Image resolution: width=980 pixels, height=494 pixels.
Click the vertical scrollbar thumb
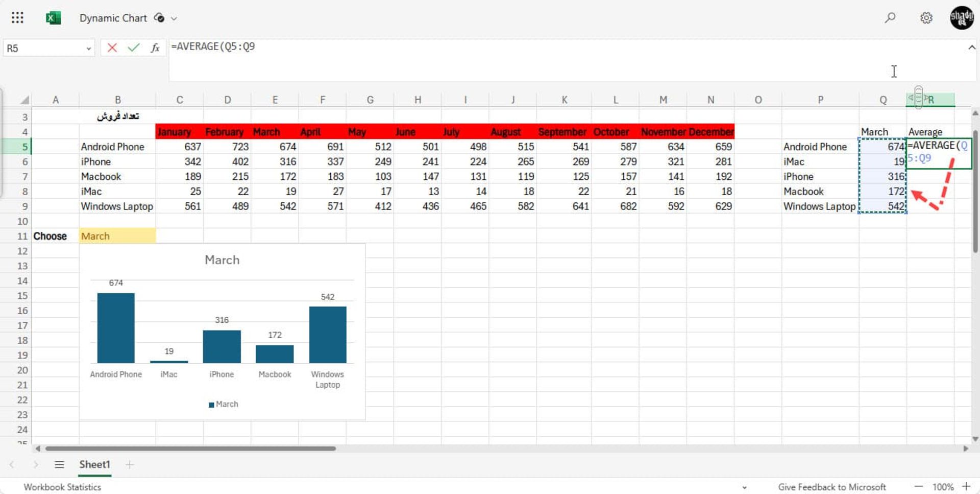coord(975,191)
